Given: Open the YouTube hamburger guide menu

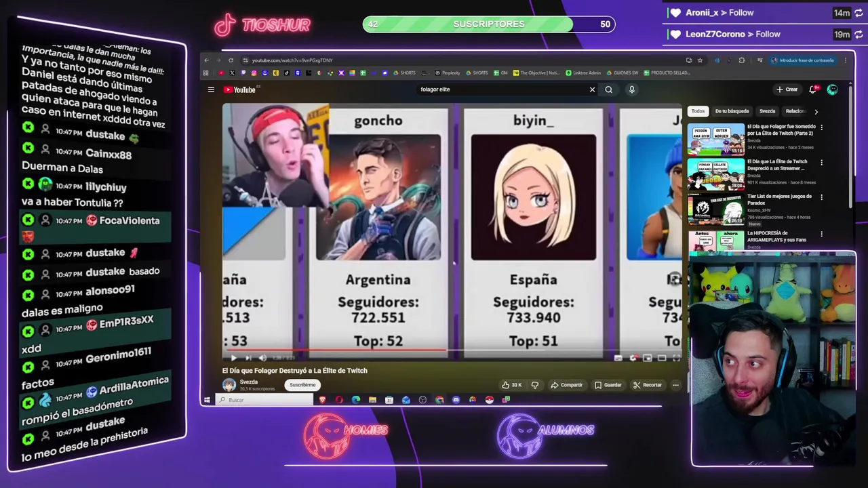Looking at the screenshot, I should (x=211, y=89).
